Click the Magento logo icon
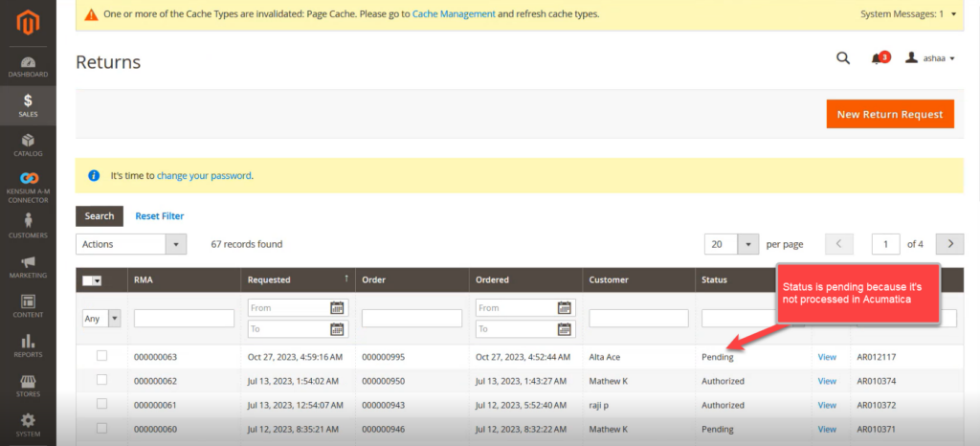Image resolution: width=980 pixels, height=446 pixels. (x=28, y=24)
